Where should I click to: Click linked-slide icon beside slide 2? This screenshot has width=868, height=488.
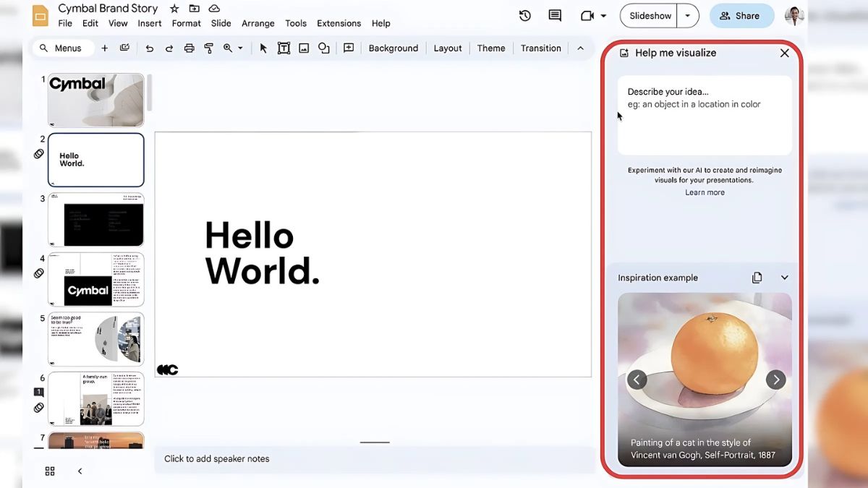(x=39, y=154)
